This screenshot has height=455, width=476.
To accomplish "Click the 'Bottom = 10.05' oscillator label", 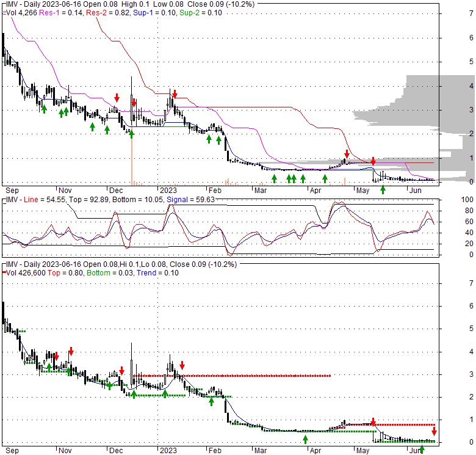I will tap(138, 200).
